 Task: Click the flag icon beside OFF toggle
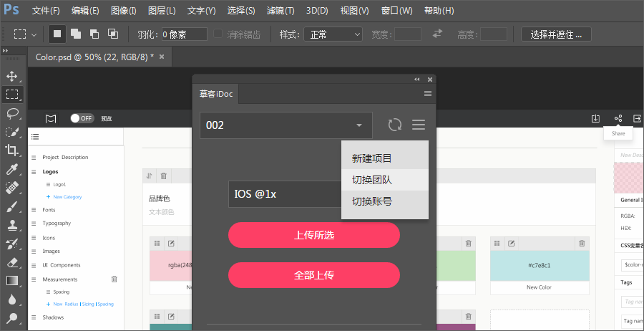(51, 119)
